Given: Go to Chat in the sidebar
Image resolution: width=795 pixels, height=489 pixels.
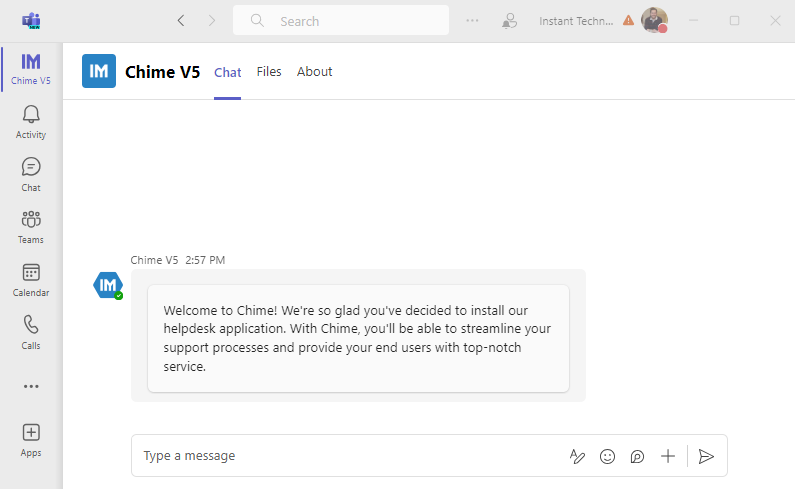Looking at the screenshot, I should (x=31, y=174).
